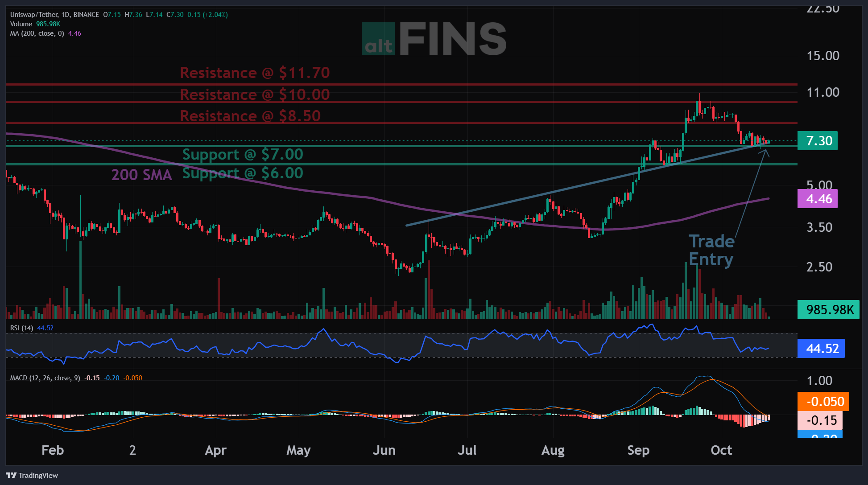868x485 pixels.
Task: Click the 985.98K volume label
Action: pyautogui.click(x=828, y=309)
